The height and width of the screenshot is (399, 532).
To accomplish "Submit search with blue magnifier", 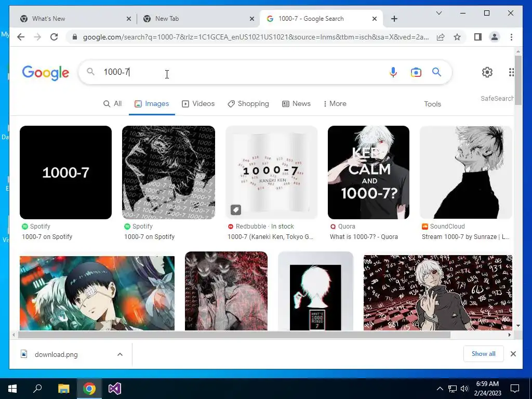I will click(x=436, y=72).
